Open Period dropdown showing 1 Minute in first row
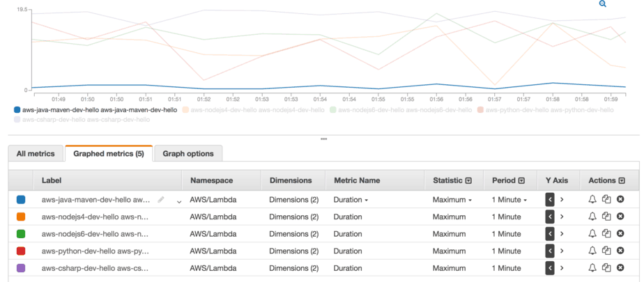The image size is (644, 282). [509, 200]
